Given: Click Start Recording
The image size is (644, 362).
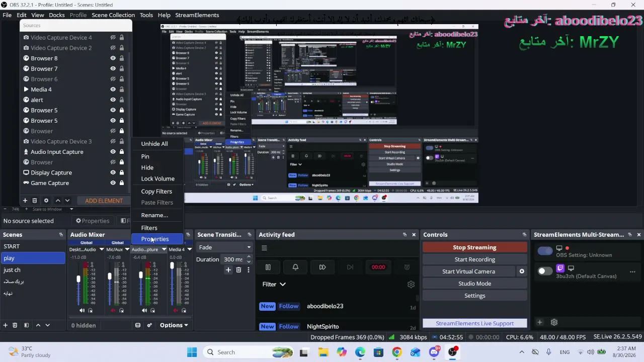Looking at the screenshot, I should pos(474,259).
